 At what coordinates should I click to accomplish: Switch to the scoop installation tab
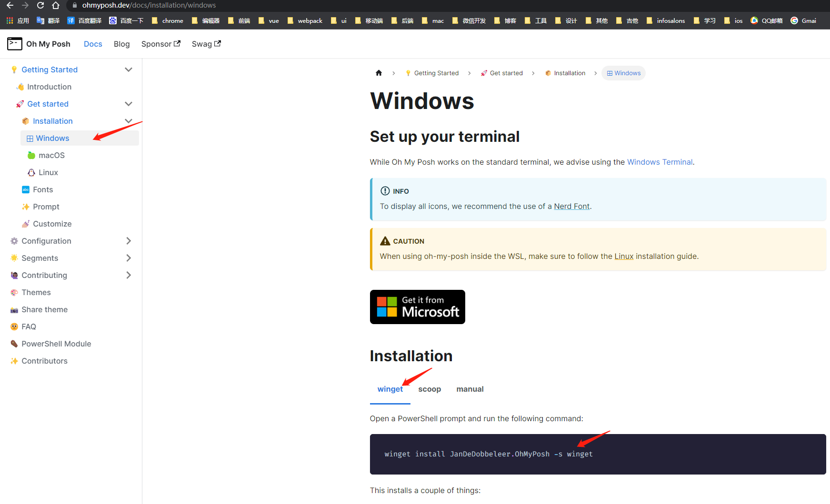tap(429, 389)
